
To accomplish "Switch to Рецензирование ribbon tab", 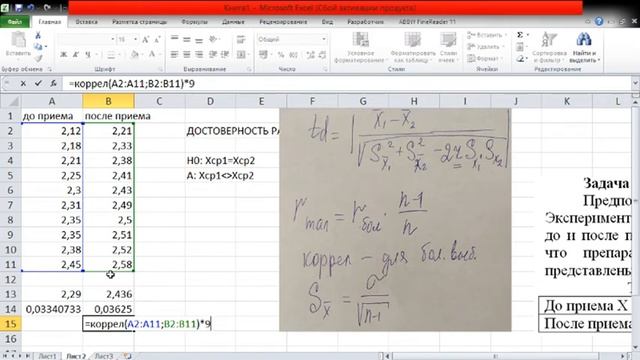I will (x=283, y=22).
